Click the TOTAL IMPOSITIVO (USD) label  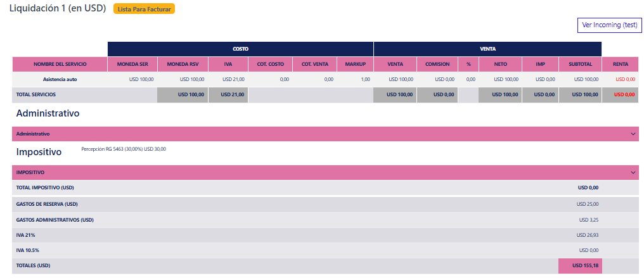point(45,188)
